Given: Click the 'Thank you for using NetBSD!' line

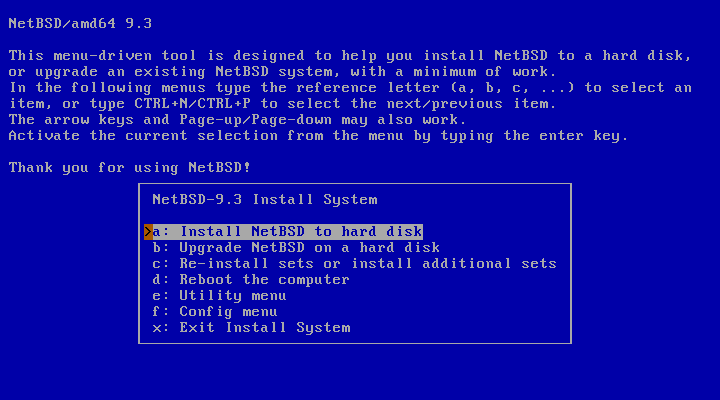Looking at the screenshot, I should 130,168.
